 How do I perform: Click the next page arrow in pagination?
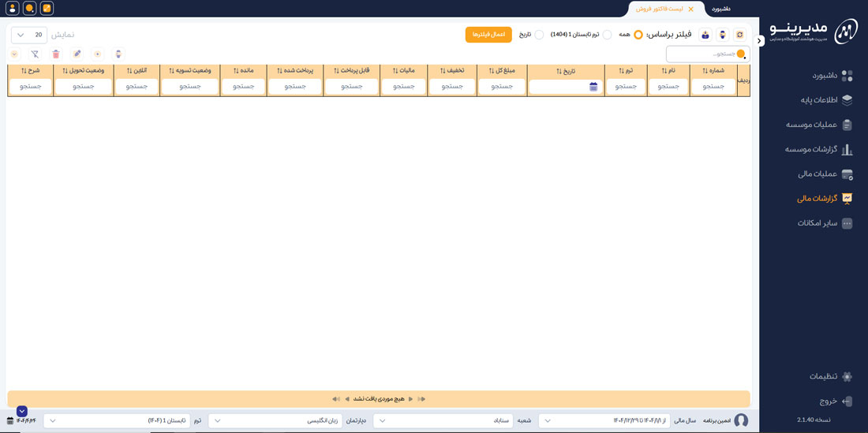tap(347, 399)
